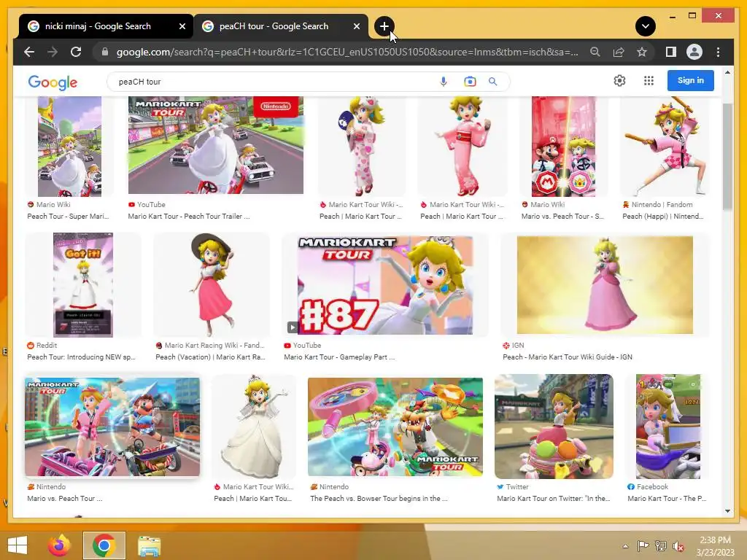Click the scrollbar down arrow
Image resolution: width=747 pixels, height=560 pixels.
click(727, 511)
